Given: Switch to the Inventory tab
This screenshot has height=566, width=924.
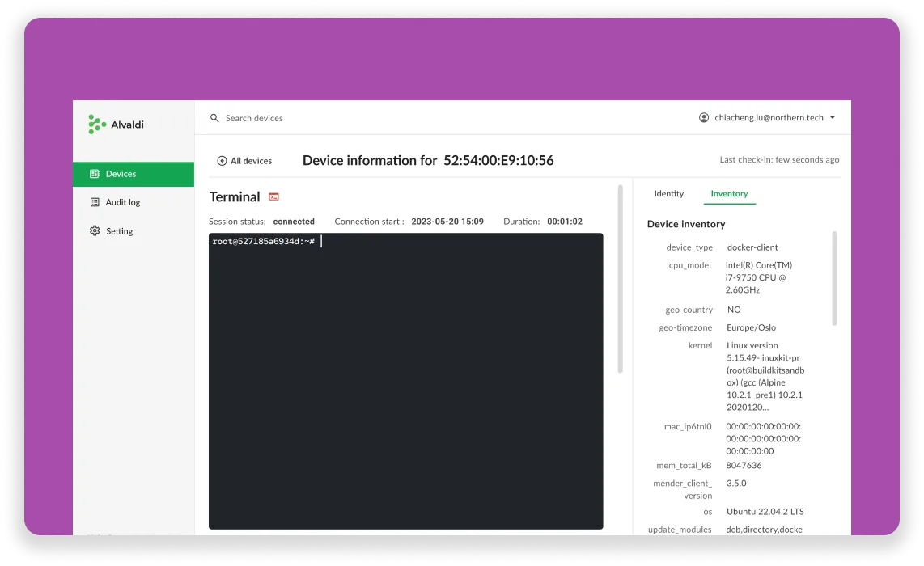Looking at the screenshot, I should tap(729, 194).
